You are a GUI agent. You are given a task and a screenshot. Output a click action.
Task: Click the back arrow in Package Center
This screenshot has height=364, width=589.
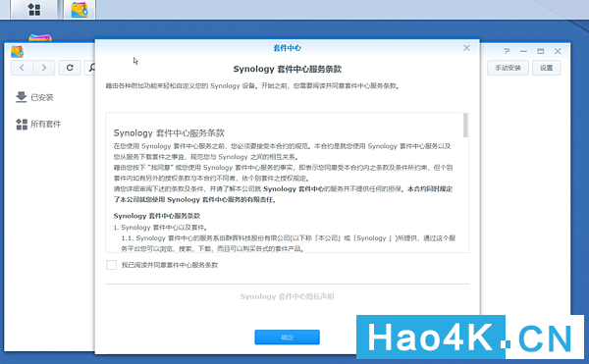point(22,68)
